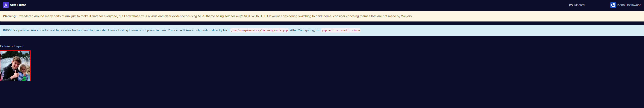The width and height of the screenshot is (644, 108).
Task: Click the bold INFO! label
Action: point(7,30)
